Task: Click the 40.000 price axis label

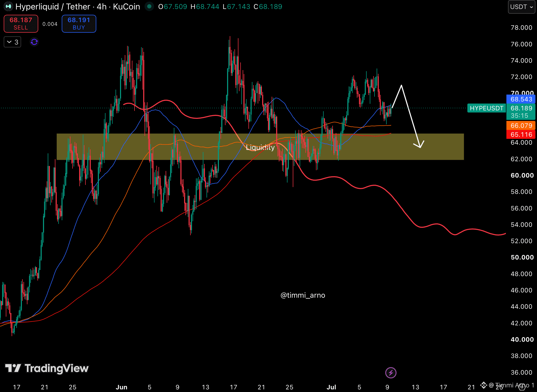Action: tap(522, 339)
